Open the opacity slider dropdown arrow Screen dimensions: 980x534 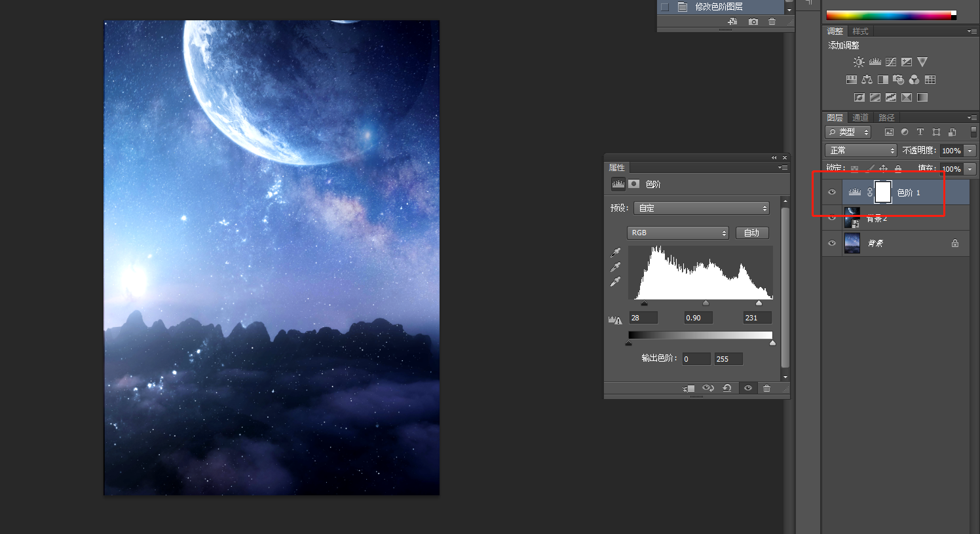pos(970,150)
